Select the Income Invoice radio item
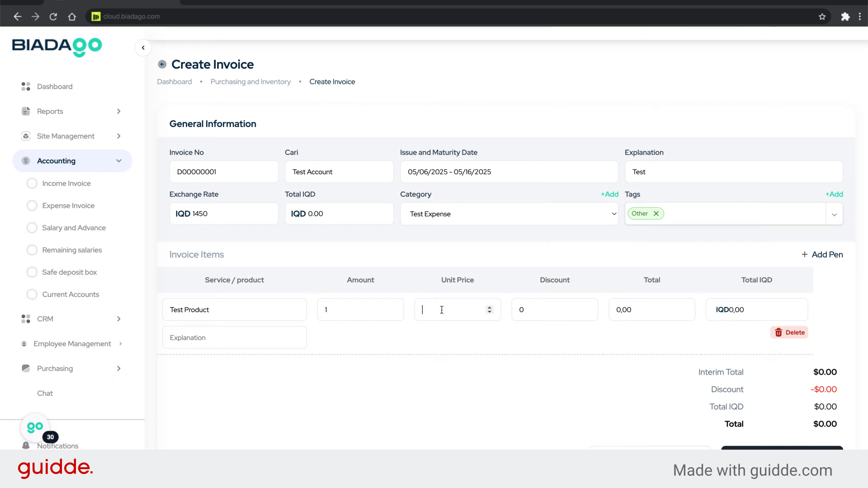The height and width of the screenshot is (488, 868). pyautogui.click(x=32, y=183)
